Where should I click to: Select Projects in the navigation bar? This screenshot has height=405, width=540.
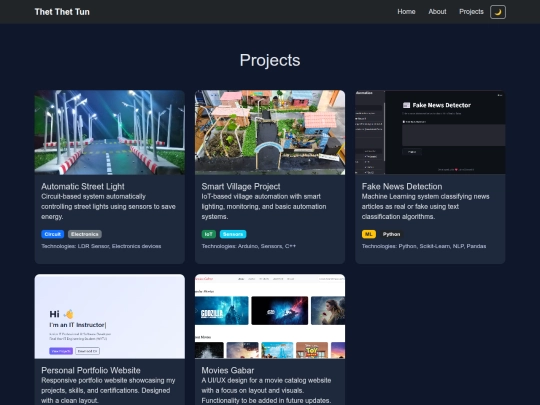(x=471, y=12)
